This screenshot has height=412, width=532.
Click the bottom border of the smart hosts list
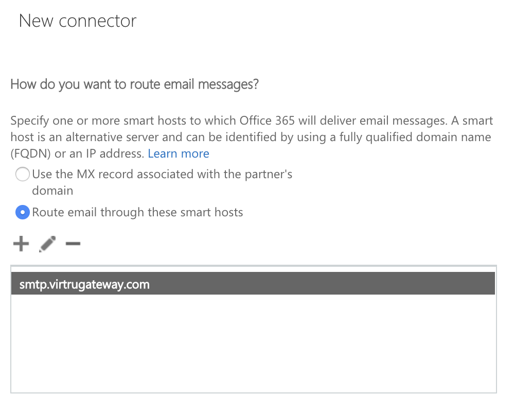[254, 392]
